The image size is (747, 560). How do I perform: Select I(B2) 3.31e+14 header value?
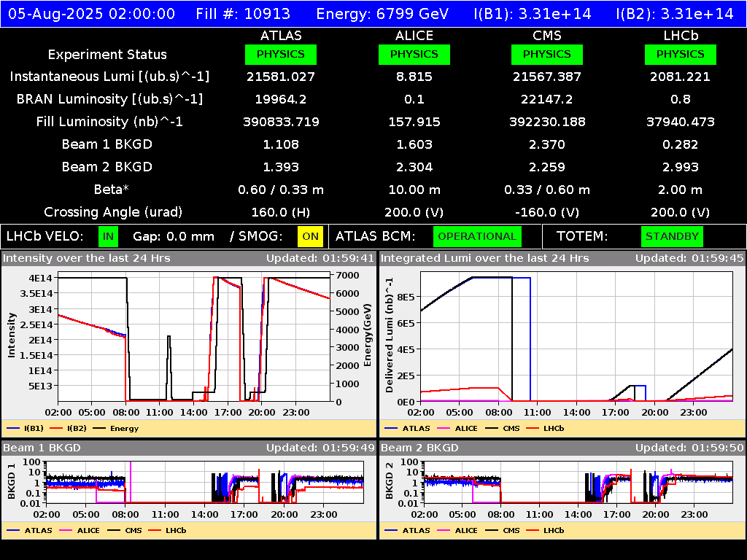click(675, 14)
